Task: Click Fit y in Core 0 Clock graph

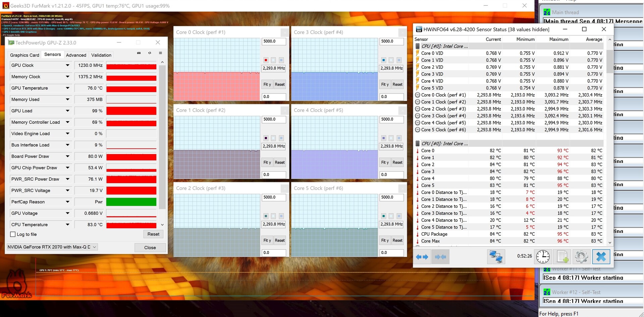Action: coord(267,84)
